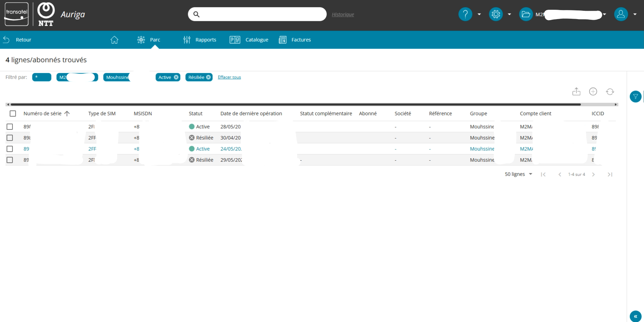Click the Abonné column header
Viewport: 644px width, 322px height.
pos(368,113)
